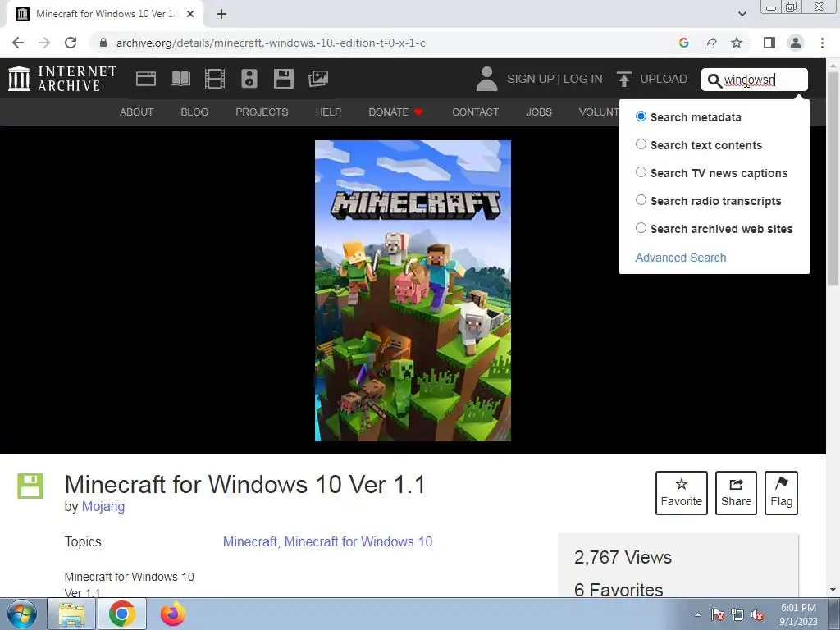The height and width of the screenshot is (630, 840).
Task: Click the Chrome back arrow
Action: click(18, 43)
